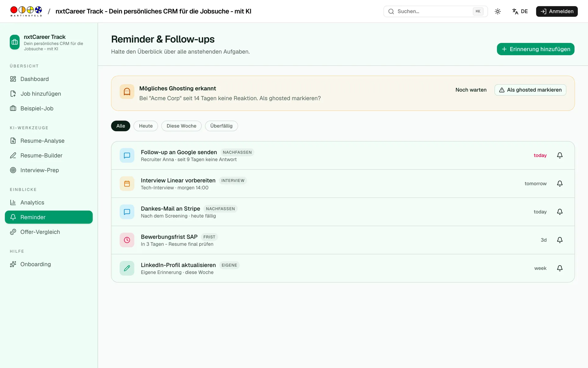588x368 pixels.
Task: Click bell for Bewerbungsfrist SAP
Action: tap(560, 240)
